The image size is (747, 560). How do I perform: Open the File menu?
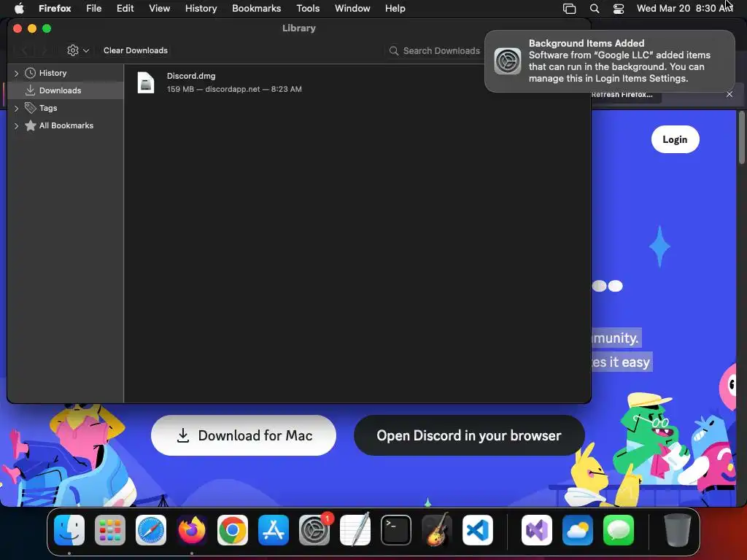tap(94, 8)
